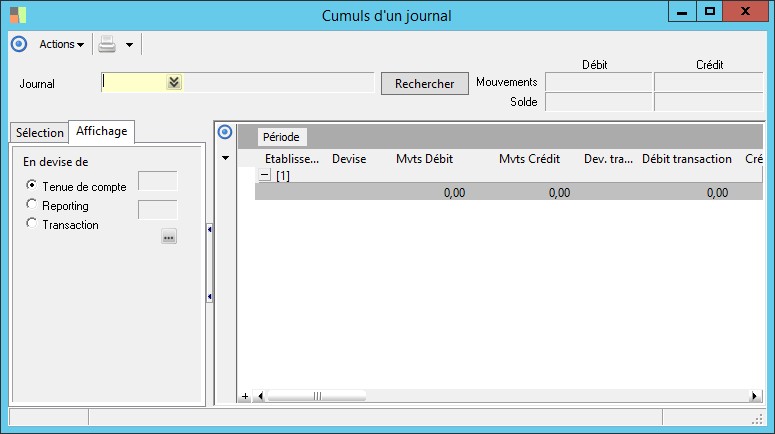
Task: Open the Actions menu
Action: (61, 44)
